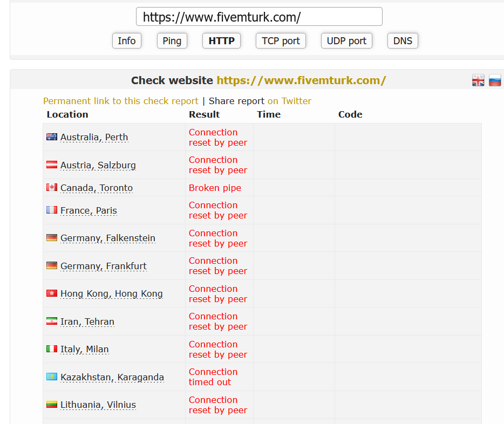The width and height of the screenshot is (504, 424).
Task: Open permanent link to this check report
Action: (121, 101)
